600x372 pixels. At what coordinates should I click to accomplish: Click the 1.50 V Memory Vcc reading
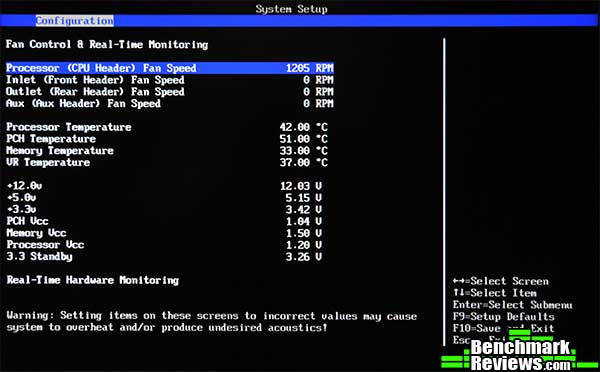pos(304,233)
